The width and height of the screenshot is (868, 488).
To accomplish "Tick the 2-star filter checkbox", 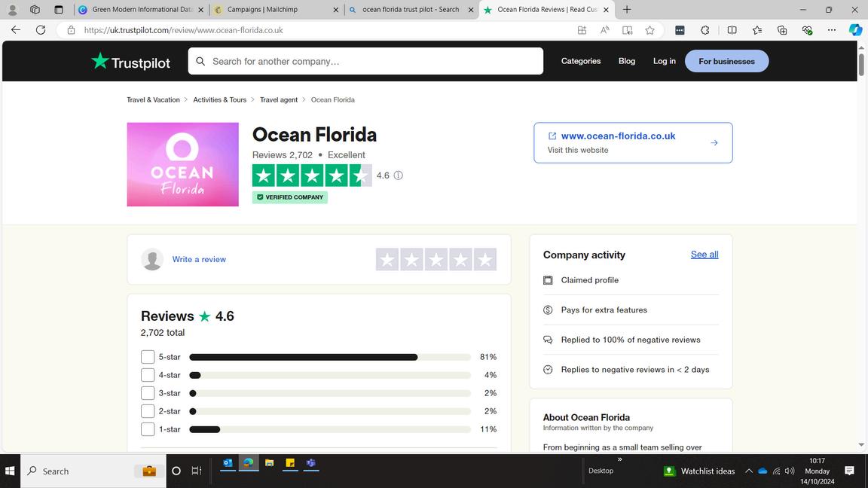I will point(147,411).
